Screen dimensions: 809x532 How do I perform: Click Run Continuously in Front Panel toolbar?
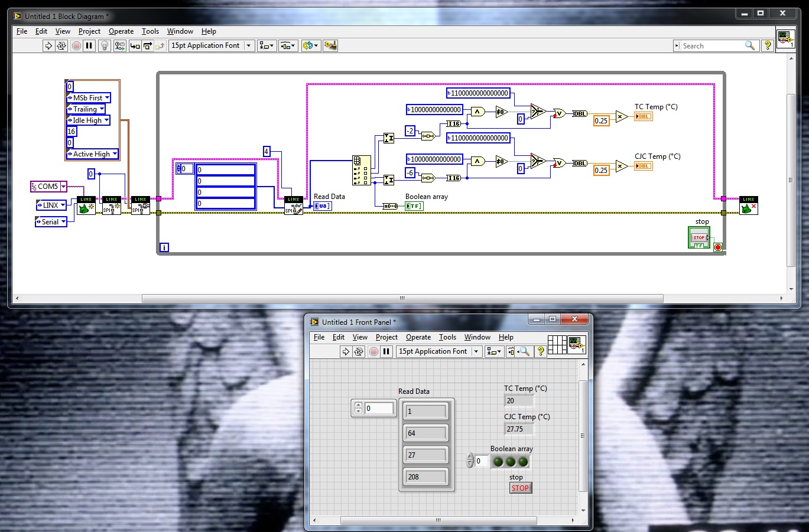(359, 351)
